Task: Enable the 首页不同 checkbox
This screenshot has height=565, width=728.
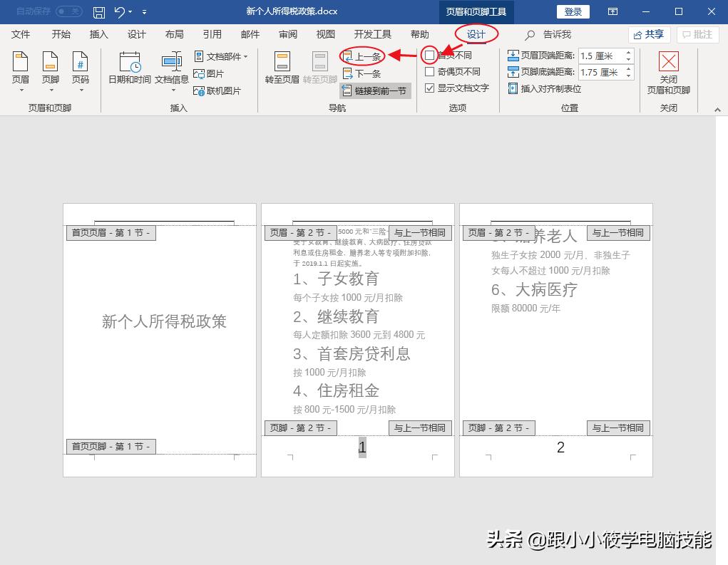Action: click(429, 54)
